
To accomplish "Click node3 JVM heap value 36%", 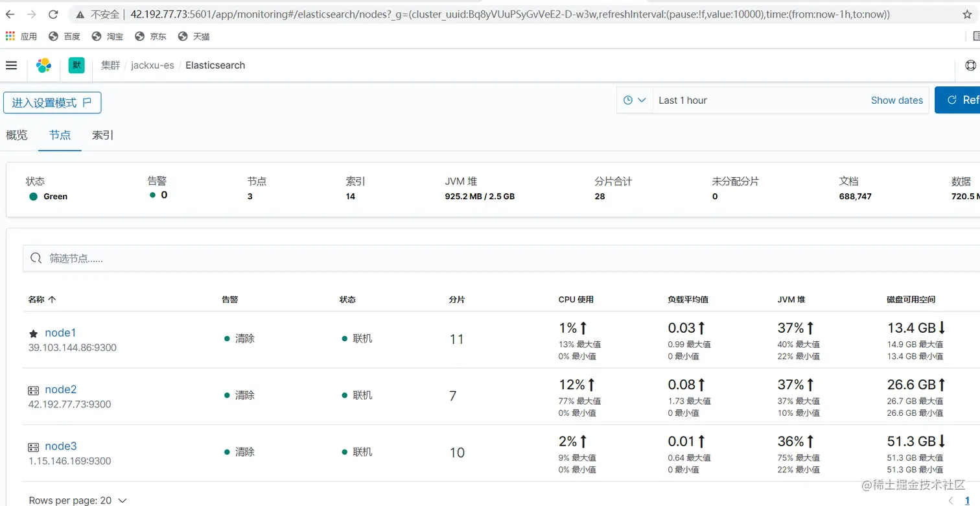I will (x=791, y=441).
